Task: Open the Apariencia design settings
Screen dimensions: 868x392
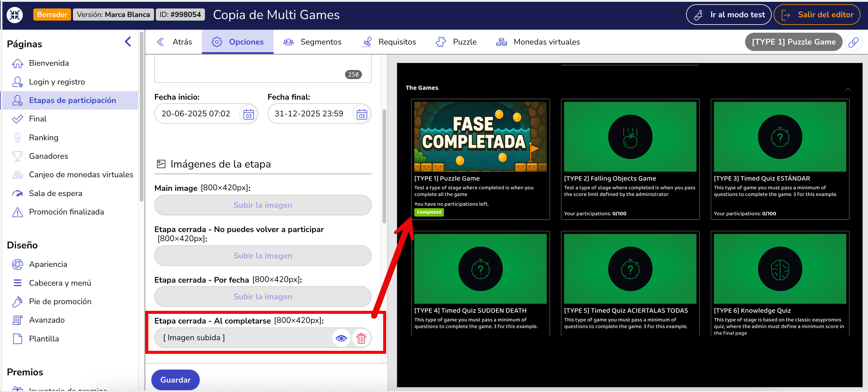Action: [48, 264]
